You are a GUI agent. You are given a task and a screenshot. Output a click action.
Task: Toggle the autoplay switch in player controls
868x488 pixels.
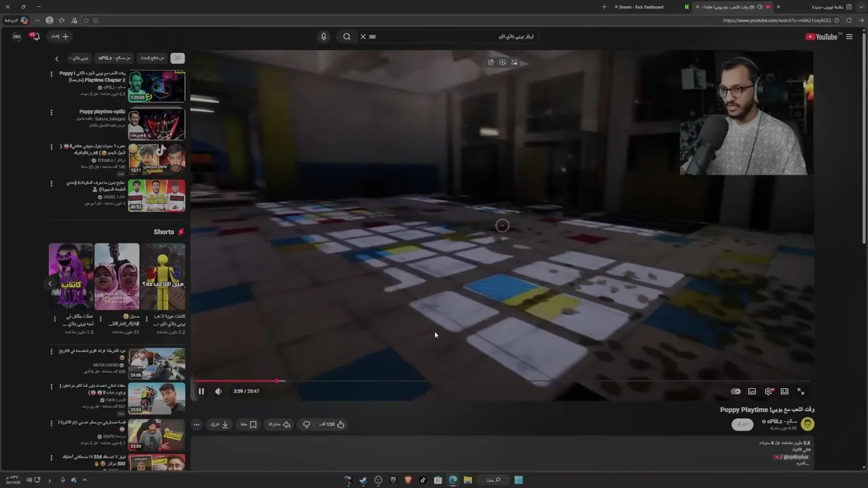(736, 391)
